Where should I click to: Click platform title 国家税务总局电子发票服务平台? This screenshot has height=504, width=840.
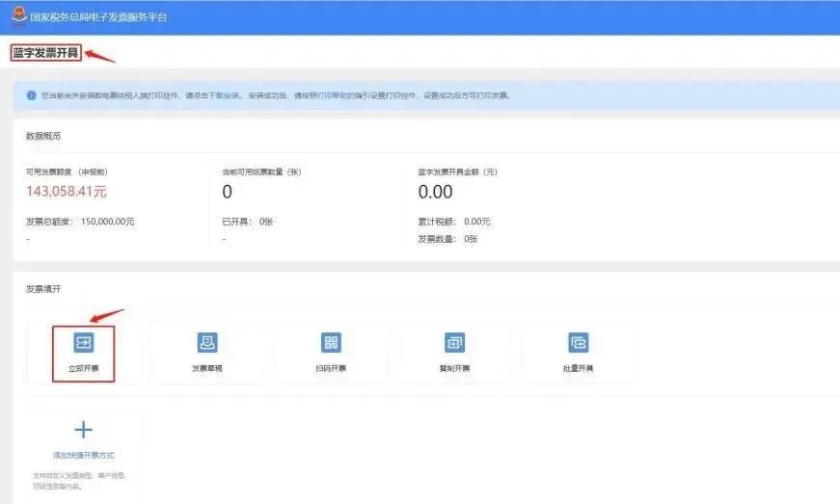click(x=98, y=17)
